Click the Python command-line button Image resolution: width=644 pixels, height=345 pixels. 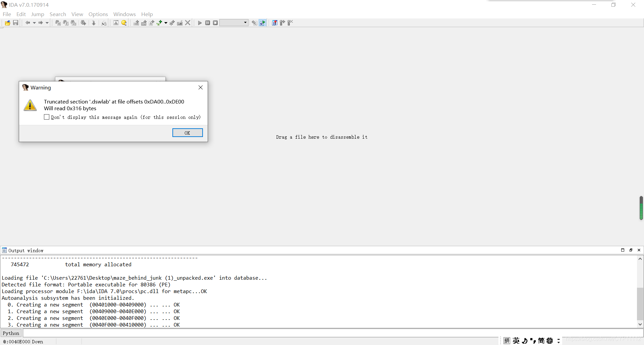pos(11,333)
